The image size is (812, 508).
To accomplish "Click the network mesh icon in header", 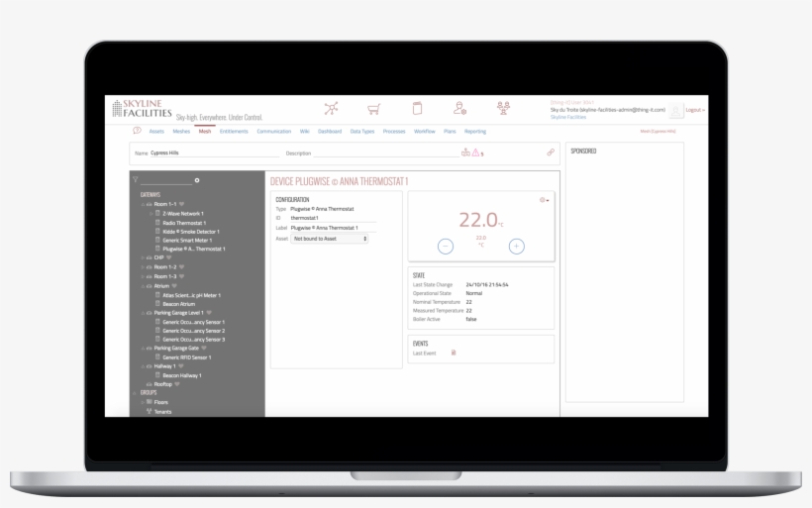I will 331,109.
